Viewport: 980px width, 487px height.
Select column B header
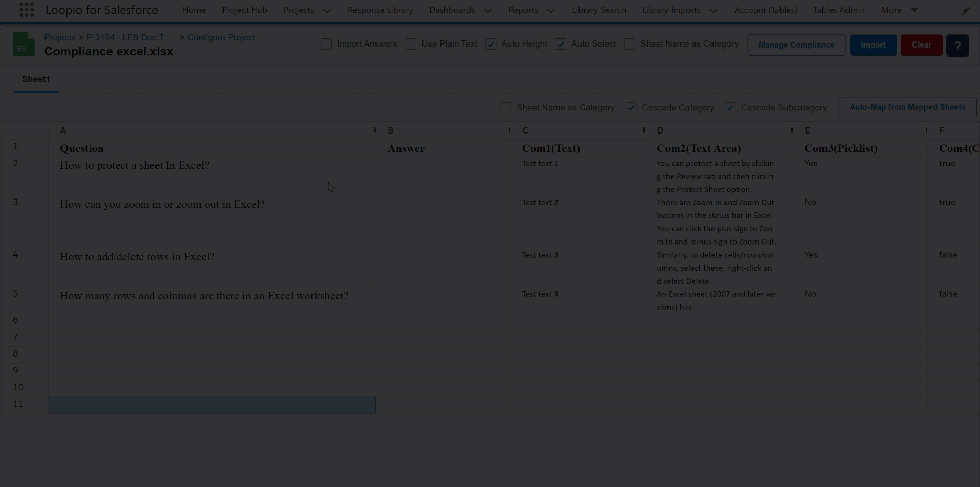(x=443, y=130)
